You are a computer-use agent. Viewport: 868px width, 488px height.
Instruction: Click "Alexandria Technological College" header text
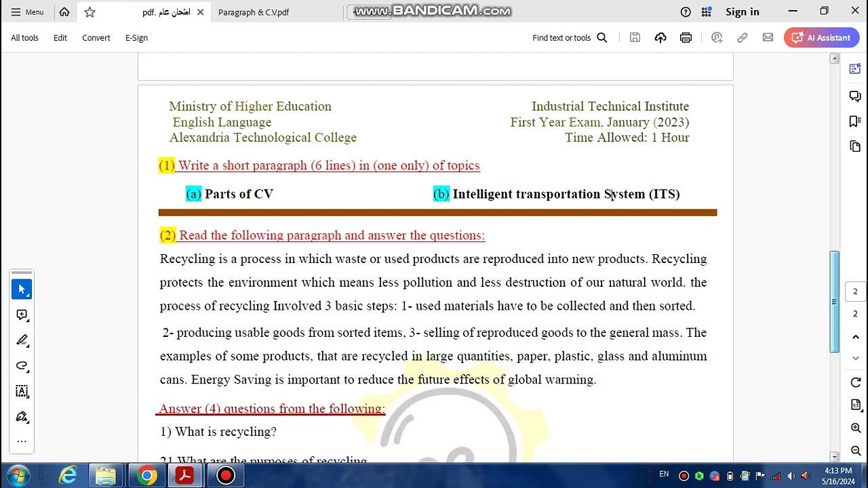pyautogui.click(x=263, y=138)
